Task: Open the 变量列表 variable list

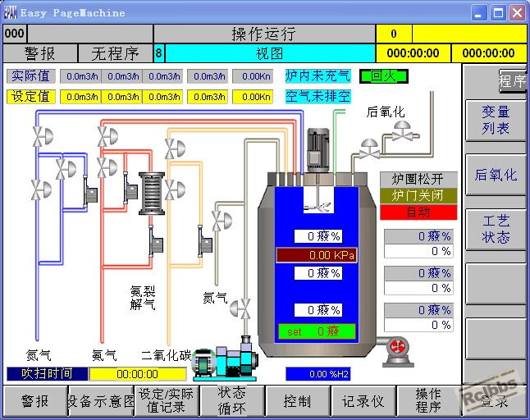Action: click(496, 121)
